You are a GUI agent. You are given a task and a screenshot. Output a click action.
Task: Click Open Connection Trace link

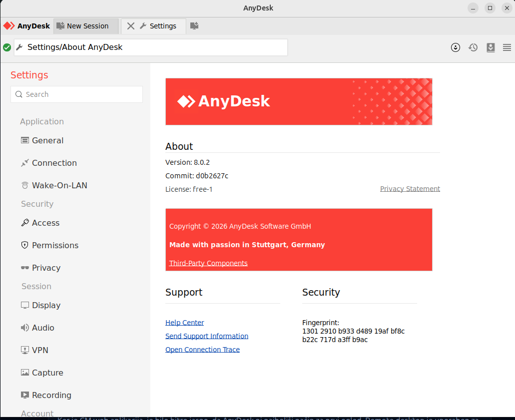coord(202,350)
